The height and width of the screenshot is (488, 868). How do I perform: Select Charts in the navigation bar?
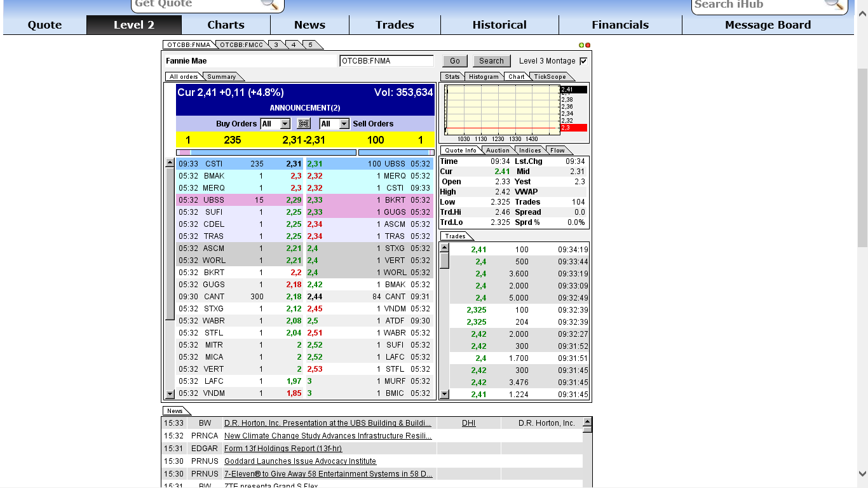pos(226,25)
